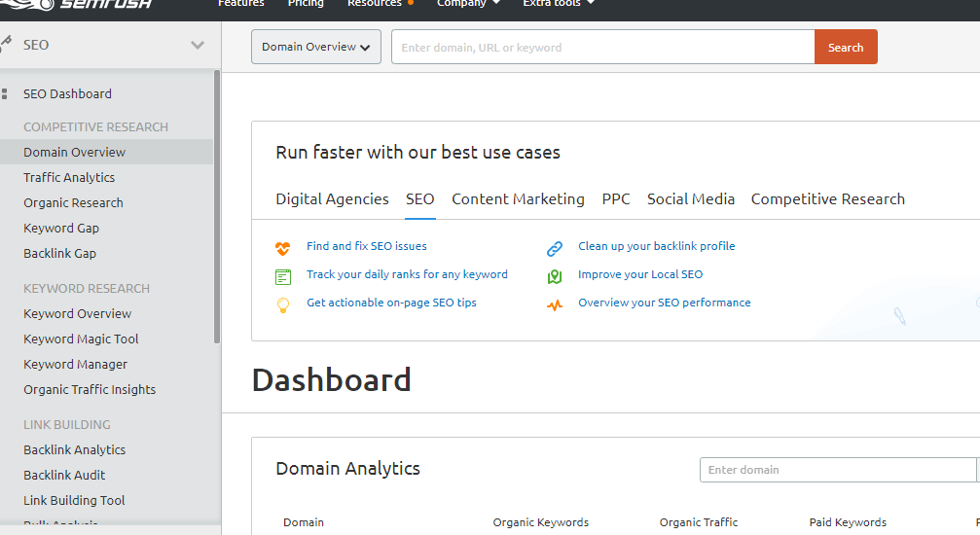Click the lightbulb icon beside on-page SEO tips
The width and height of the screenshot is (980, 535).
click(x=283, y=305)
